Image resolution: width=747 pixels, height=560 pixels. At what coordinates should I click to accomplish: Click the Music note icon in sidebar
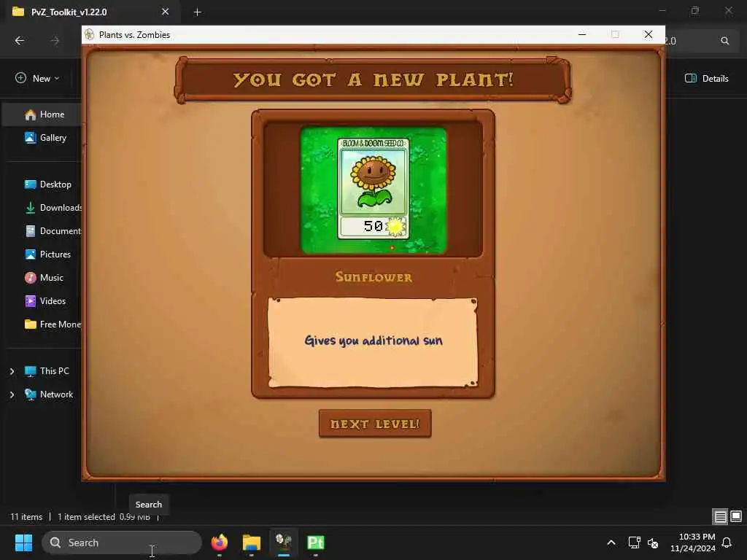click(x=31, y=278)
